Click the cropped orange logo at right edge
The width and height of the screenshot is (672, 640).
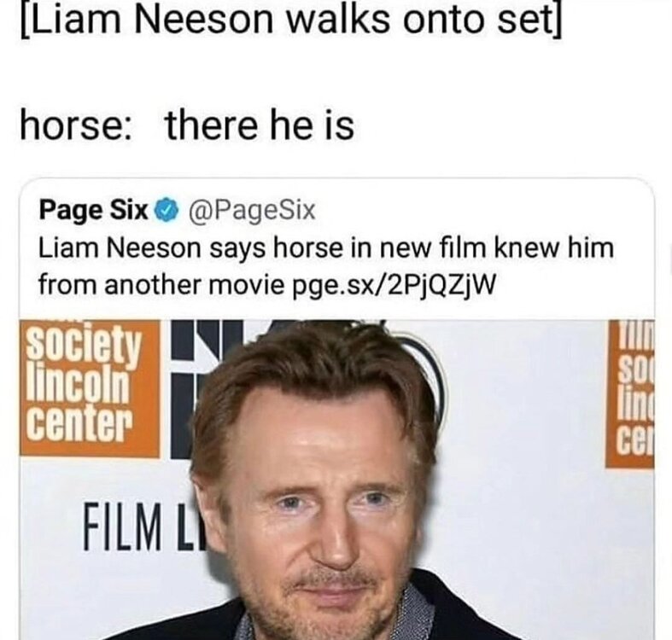pyautogui.click(x=630, y=393)
